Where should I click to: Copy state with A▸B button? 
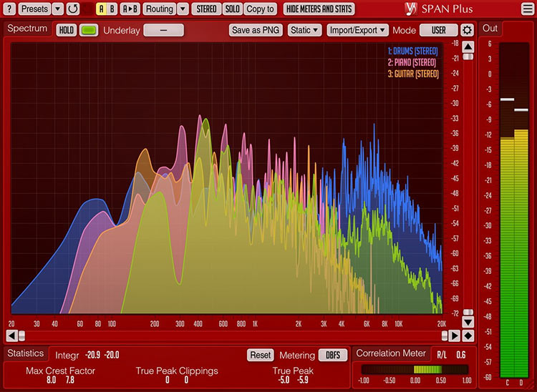(130, 9)
